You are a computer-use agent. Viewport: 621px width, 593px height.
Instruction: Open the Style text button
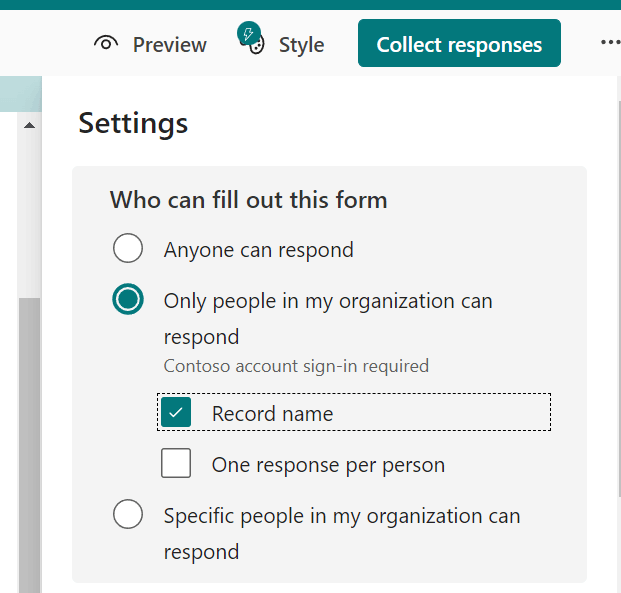[301, 45]
